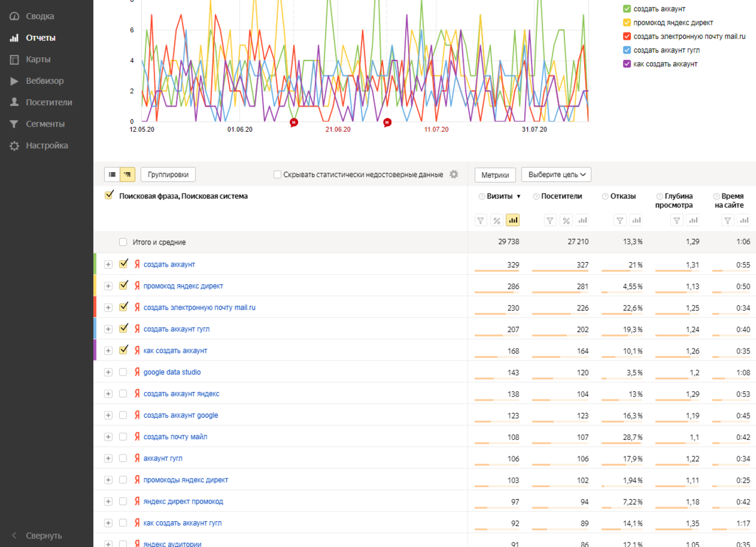
Task: Select bar chart icon under Отказы column
Action: pos(636,221)
